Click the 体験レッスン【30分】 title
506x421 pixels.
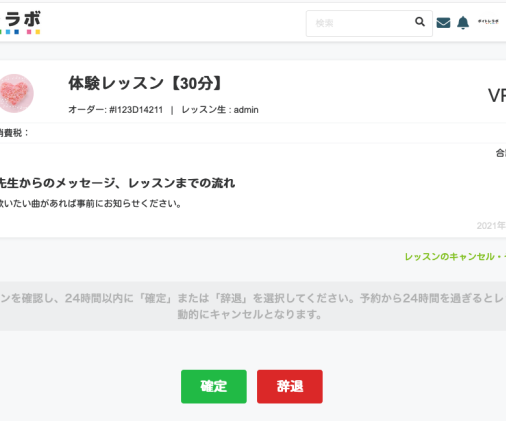(x=145, y=83)
